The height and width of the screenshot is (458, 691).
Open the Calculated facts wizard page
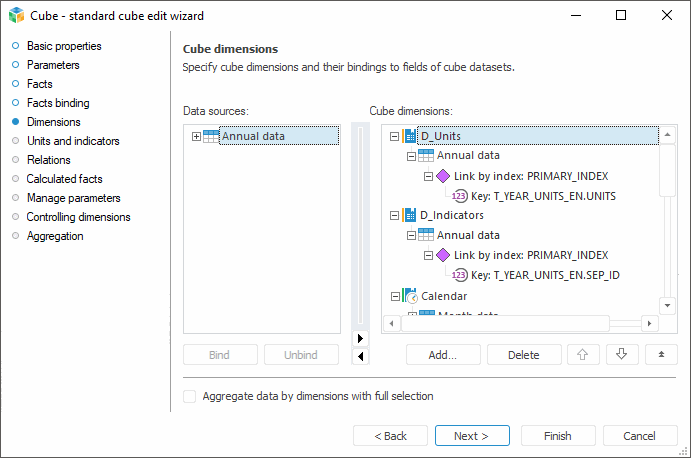tap(64, 179)
